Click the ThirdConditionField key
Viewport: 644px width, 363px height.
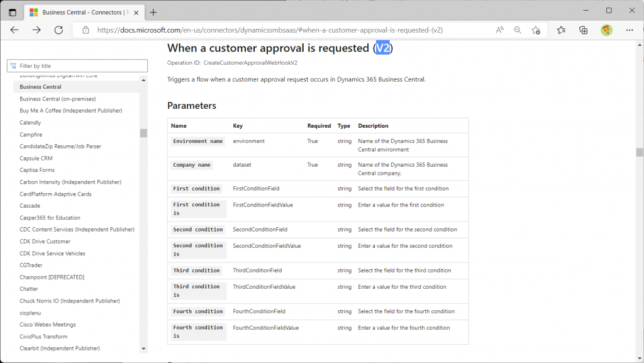(257, 271)
